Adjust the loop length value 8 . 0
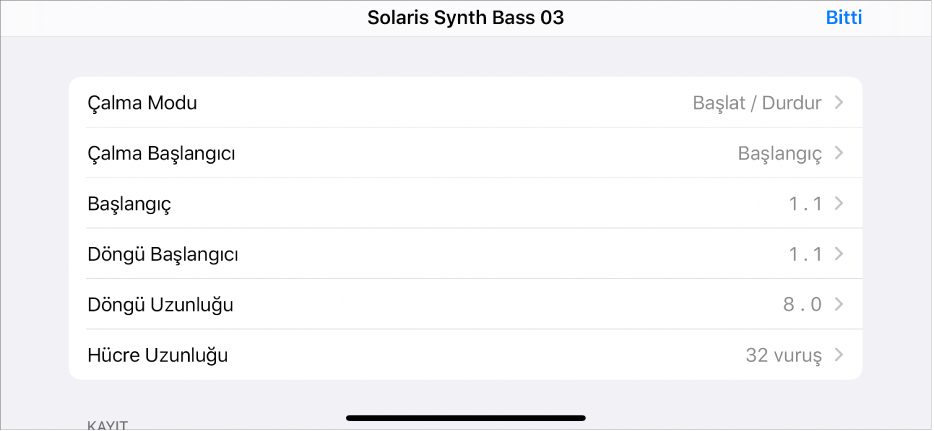The image size is (934, 431). [x=803, y=304]
